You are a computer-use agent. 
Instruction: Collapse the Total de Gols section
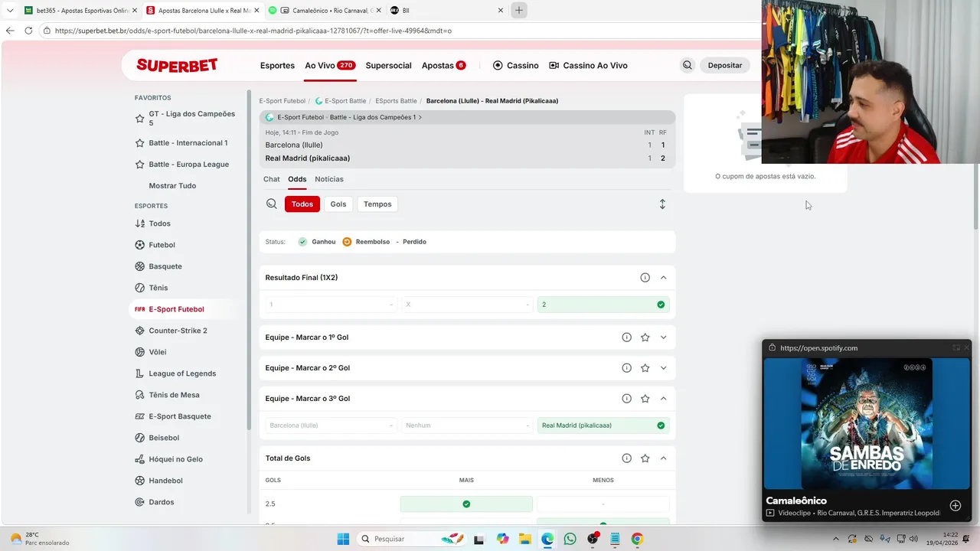coord(663,458)
